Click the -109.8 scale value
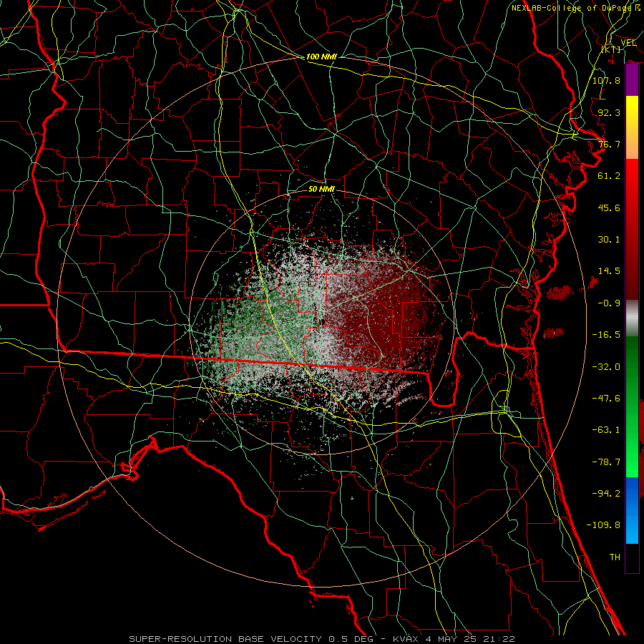 (603, 525)
